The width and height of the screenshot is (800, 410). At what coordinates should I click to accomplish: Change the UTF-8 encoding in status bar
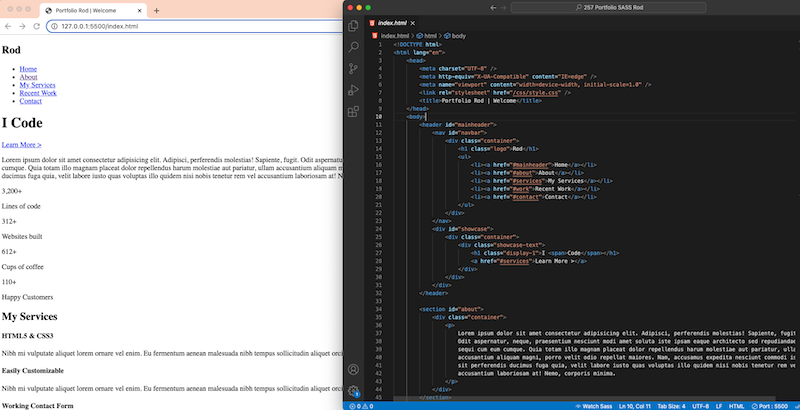[701, 406]
